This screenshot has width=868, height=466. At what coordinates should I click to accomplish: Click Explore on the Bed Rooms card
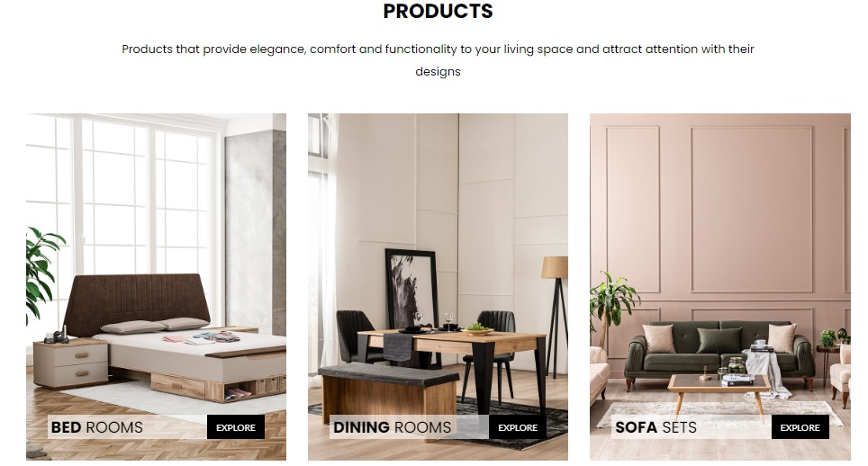coord(236,427)
